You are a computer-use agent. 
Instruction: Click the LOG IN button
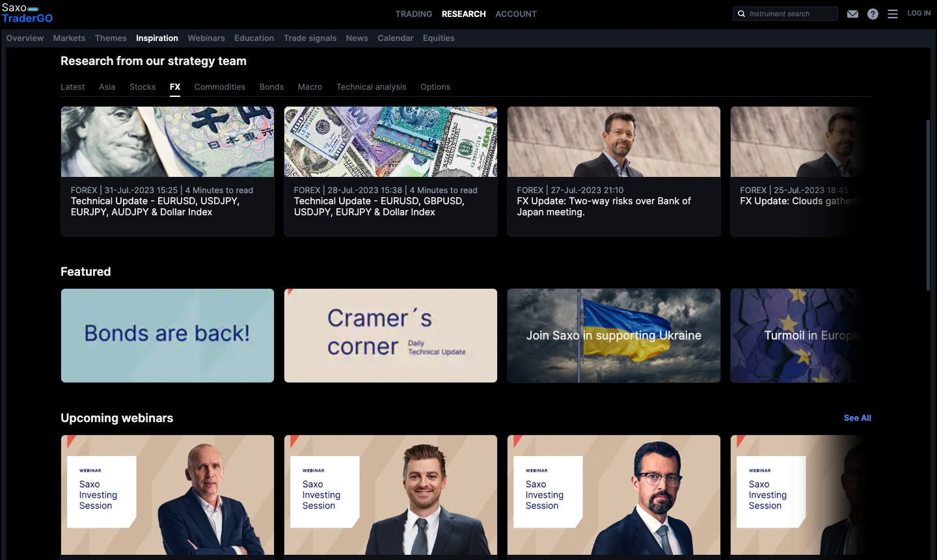coord(919,13)
